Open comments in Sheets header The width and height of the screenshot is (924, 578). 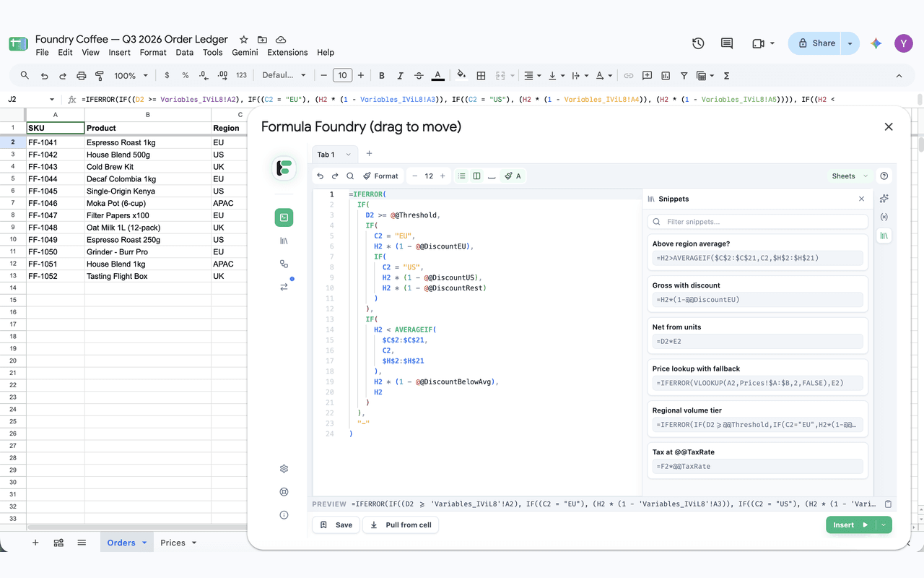727,43
